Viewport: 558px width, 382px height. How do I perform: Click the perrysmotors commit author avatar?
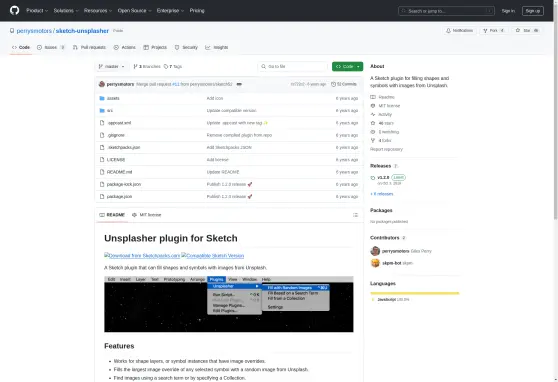tap(102, 84)
